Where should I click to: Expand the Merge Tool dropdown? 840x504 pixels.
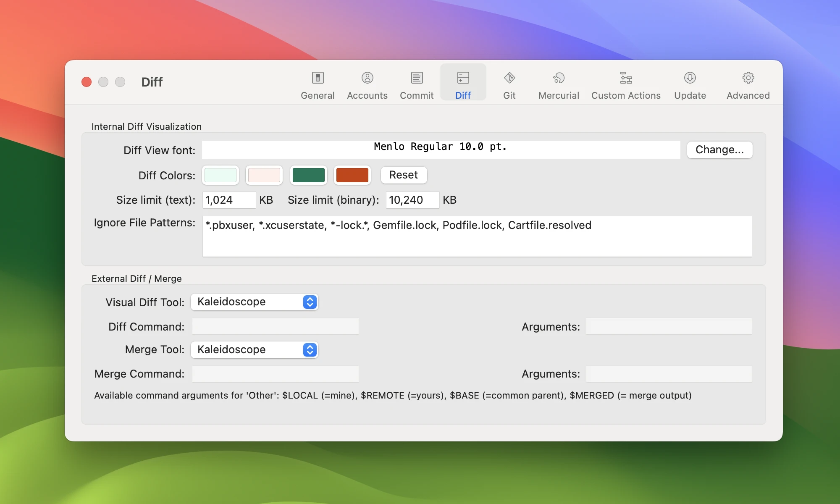tap(254, 350)
